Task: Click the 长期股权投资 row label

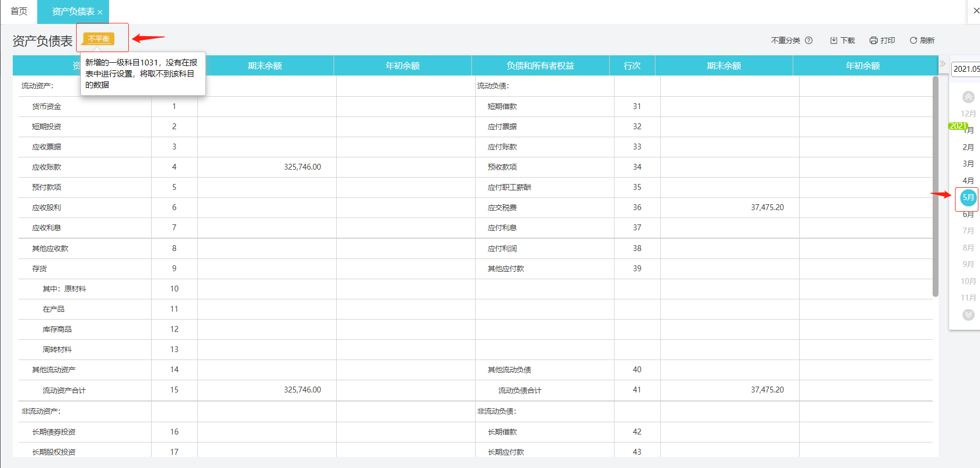Action: tap(54, 452)
